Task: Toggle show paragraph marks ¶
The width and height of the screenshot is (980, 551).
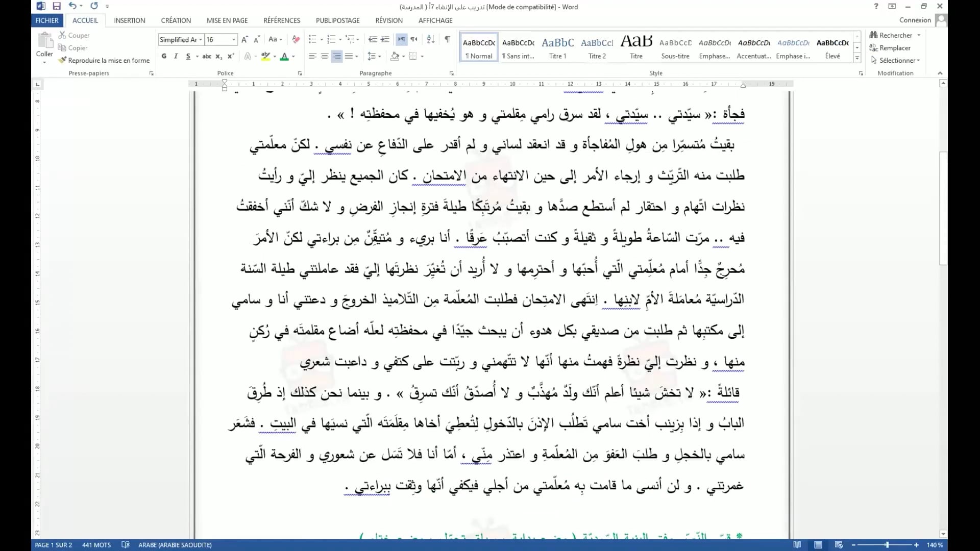Action: 447,39
